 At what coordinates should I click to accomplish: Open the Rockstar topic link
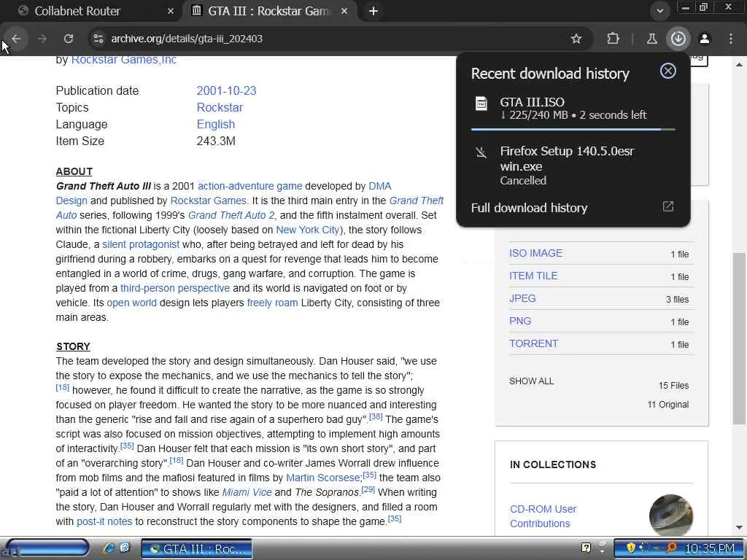(220, 108)
